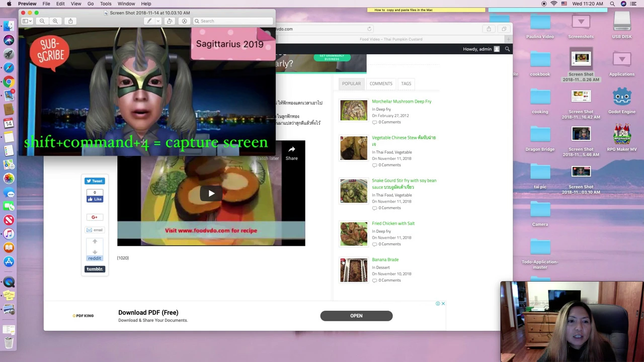Open the File menu

[x=46, y=4]
